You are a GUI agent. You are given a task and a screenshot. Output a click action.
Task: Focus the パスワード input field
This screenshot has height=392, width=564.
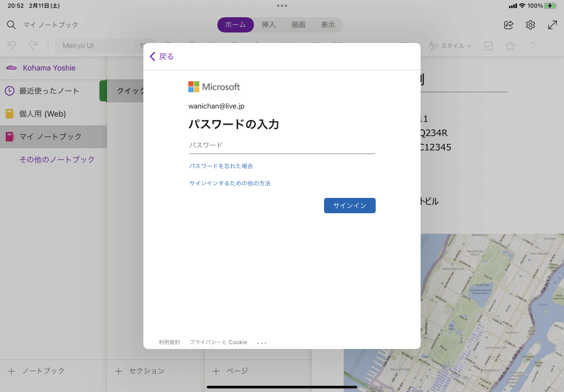282,145
